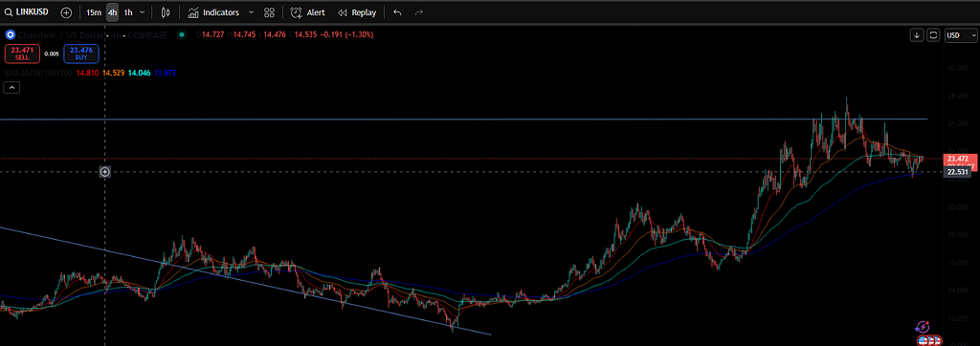Redo the last chart action
This screenshot has width=980, height=346.
419,12
